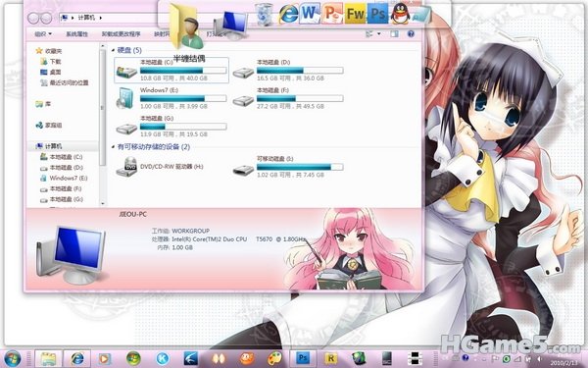
Task: Select 本地磁盘 (G:) in the sidebar tree
Action: [61, 199]
